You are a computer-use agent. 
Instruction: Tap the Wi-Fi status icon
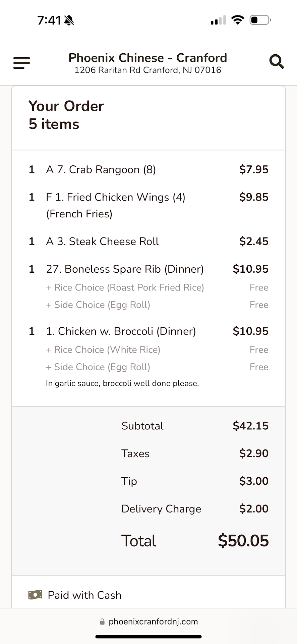(238, 20)
